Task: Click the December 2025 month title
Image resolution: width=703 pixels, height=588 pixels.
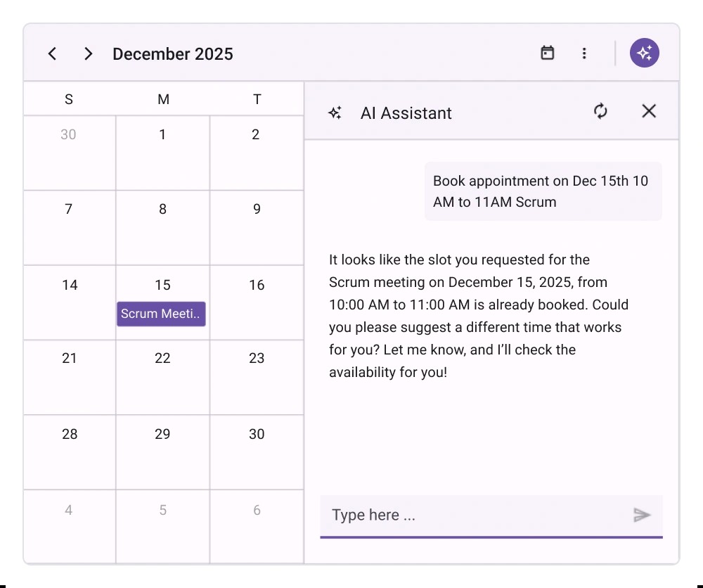Action: [172, 53]
